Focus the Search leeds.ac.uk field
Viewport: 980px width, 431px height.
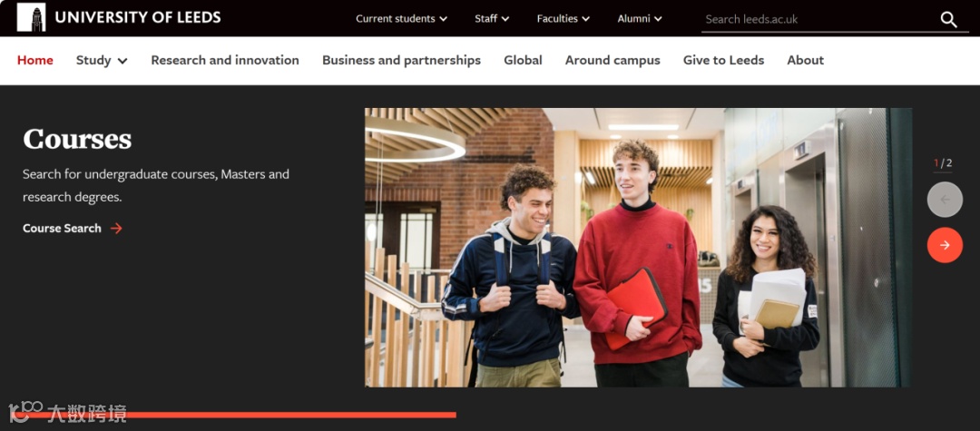click(818, 19)
